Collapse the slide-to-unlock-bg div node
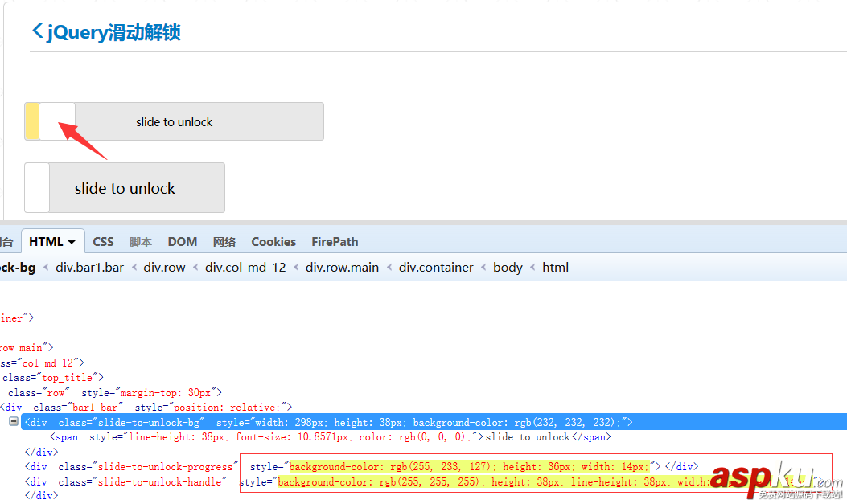 [14, 421]
